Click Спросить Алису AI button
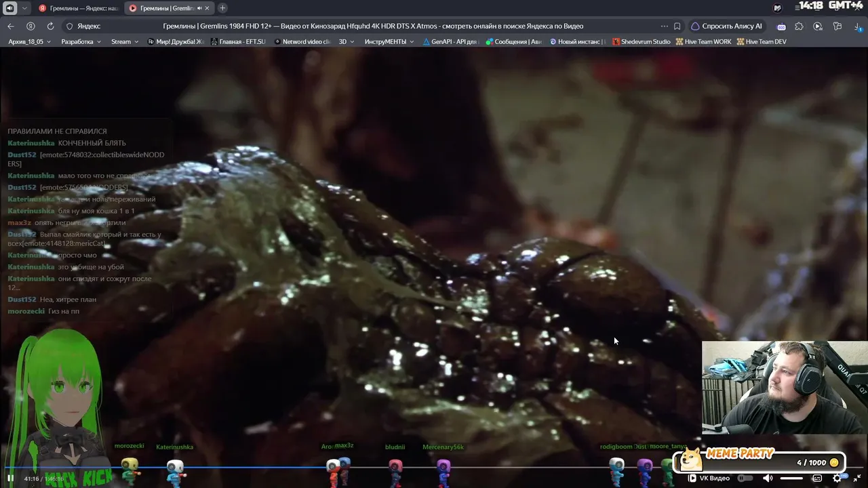 tap(726, 26)
